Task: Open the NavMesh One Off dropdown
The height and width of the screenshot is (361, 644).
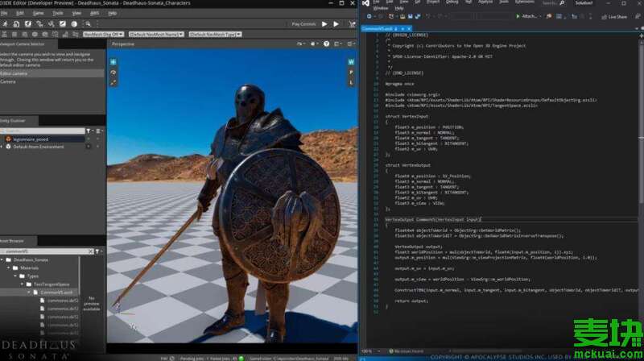Action: [103, 35]
